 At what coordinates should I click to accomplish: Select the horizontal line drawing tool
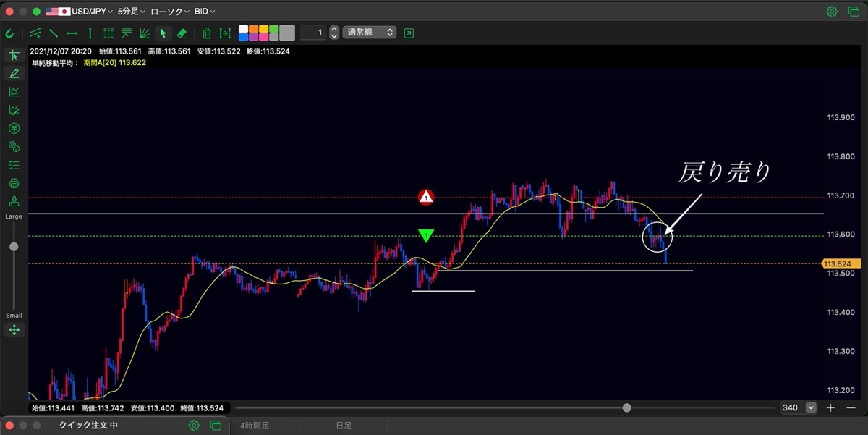click(x=72, y=33)
